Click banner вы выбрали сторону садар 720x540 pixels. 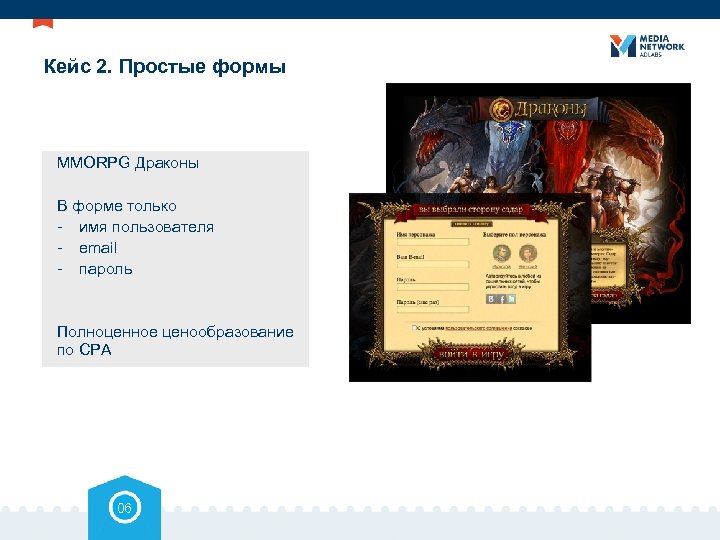[x=471, y=209]
